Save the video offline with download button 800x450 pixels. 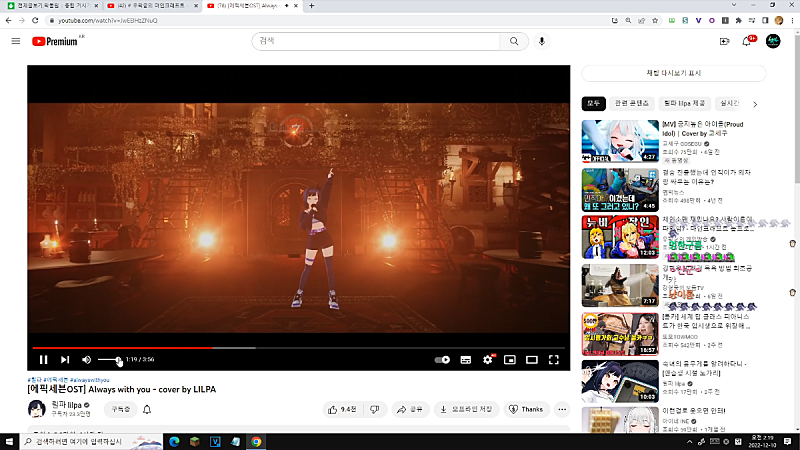tap(466, 409)
